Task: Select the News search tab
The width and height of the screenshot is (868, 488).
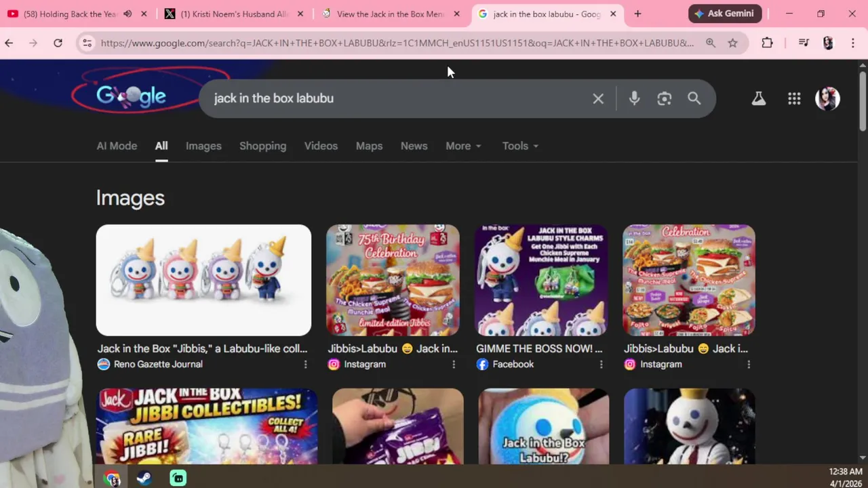Action: (414, 146)
